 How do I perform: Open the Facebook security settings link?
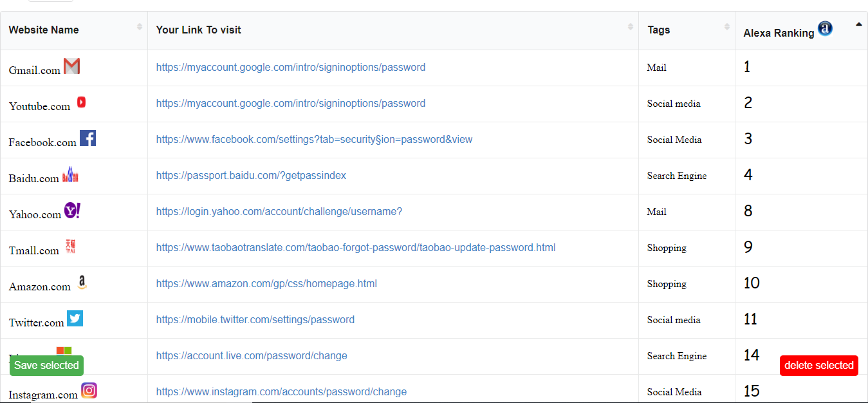pyautogui.click(x=314, y=139)
